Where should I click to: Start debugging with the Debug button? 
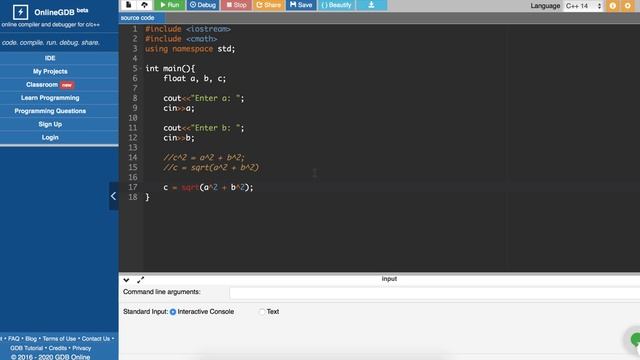tap(203, 5)
